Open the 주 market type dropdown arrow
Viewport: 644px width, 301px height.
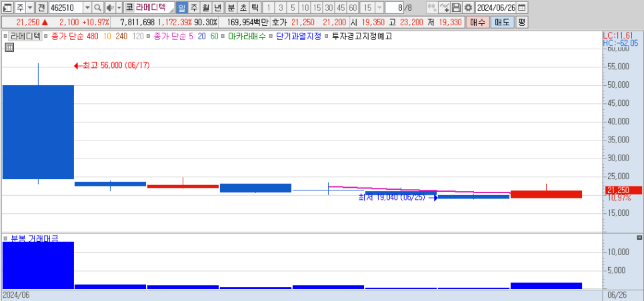[30, 8]
